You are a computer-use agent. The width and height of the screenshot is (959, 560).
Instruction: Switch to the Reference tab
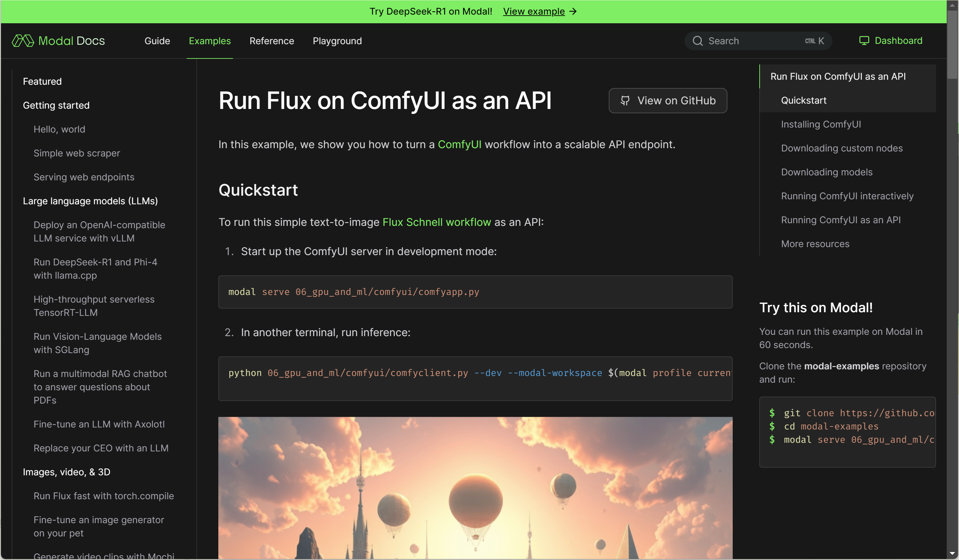click(272, 41)
